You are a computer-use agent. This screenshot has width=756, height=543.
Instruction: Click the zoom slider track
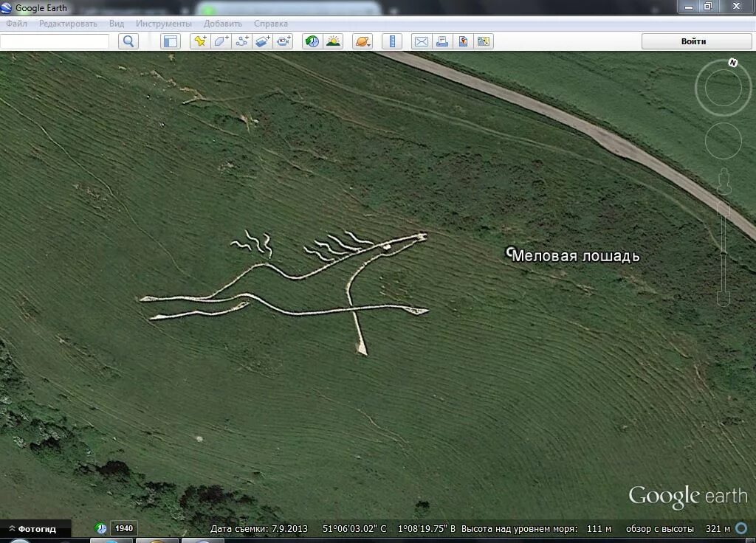724,254
